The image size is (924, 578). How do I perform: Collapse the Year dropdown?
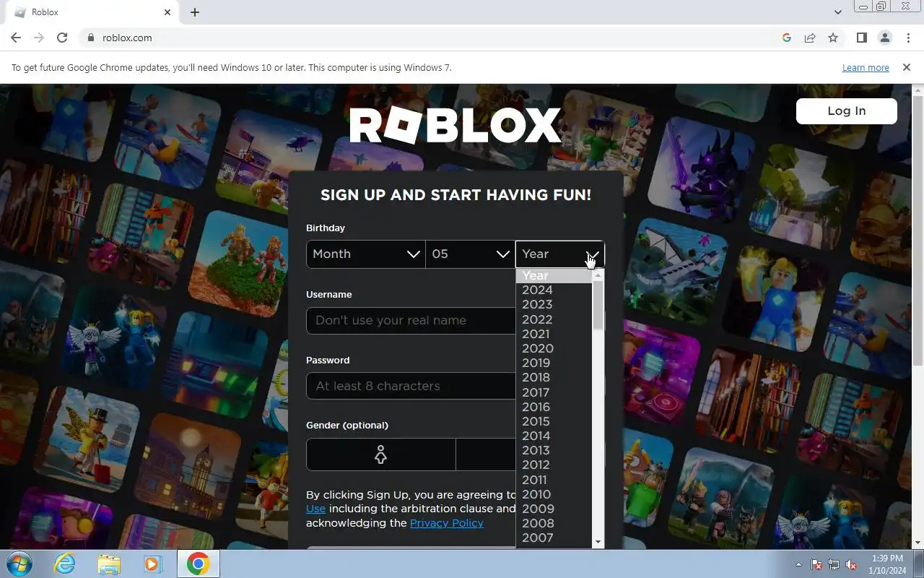coord(560,254)
